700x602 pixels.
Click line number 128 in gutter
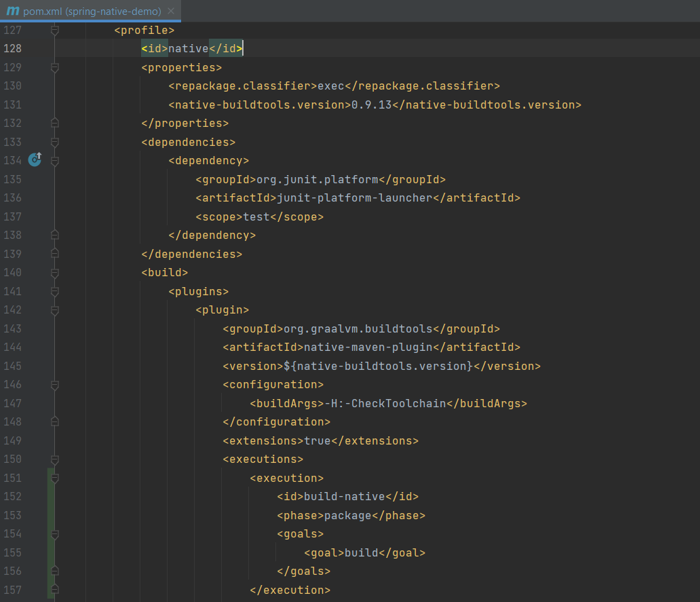[x=12, y=49]
